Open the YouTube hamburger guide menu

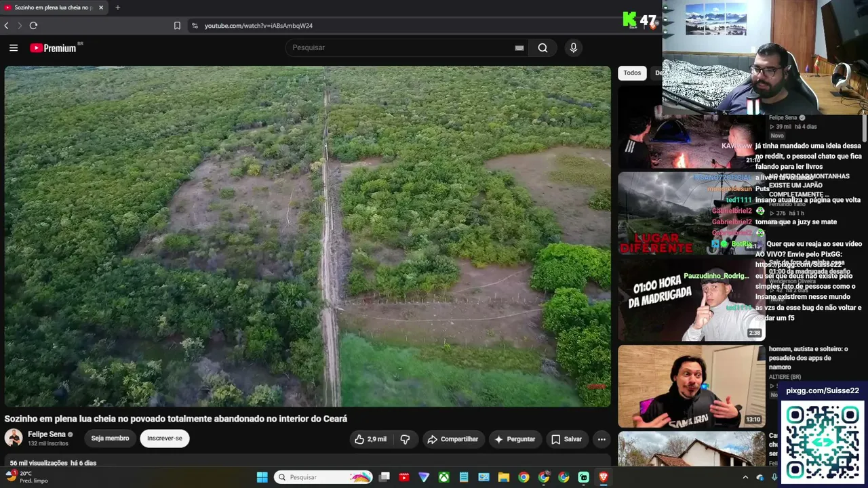click(14, 47)
